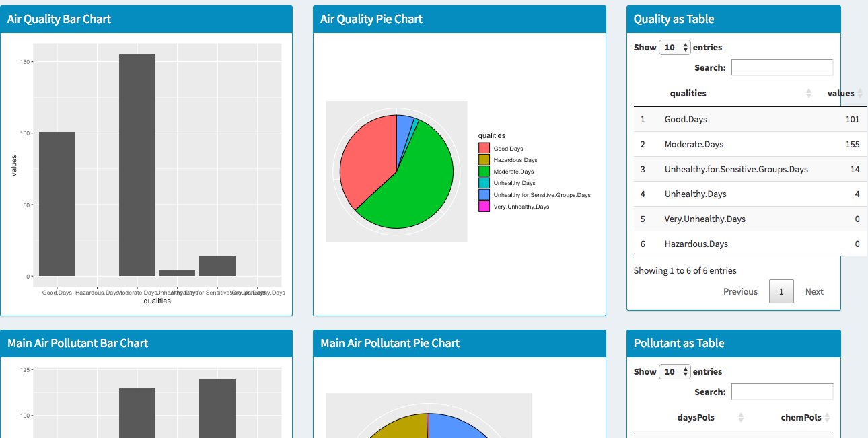This screenshot has height=438, width=868.
Task: Click the Air Quality Pie Chart panel title
Action: click(x=371, y=19)
